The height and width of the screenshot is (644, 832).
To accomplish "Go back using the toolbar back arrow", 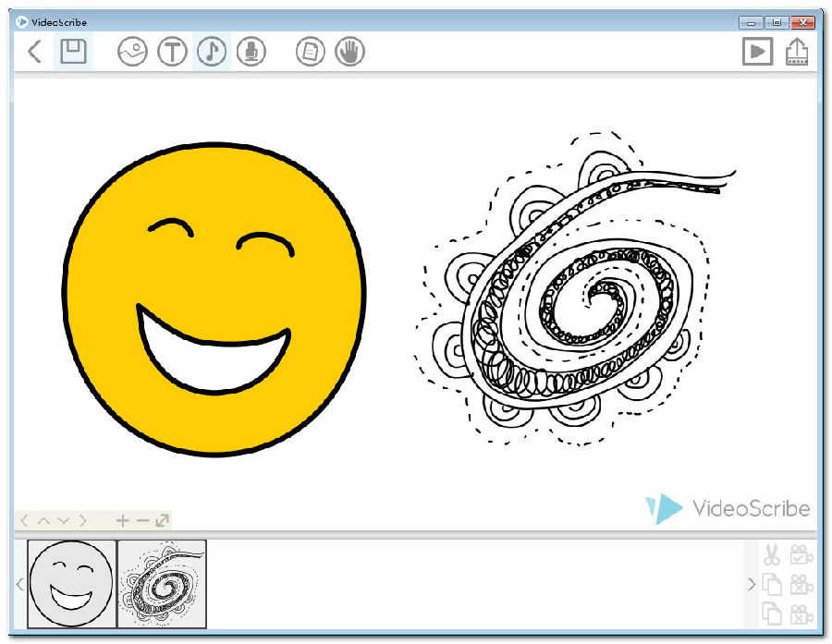I will click(x=34, y=52).
